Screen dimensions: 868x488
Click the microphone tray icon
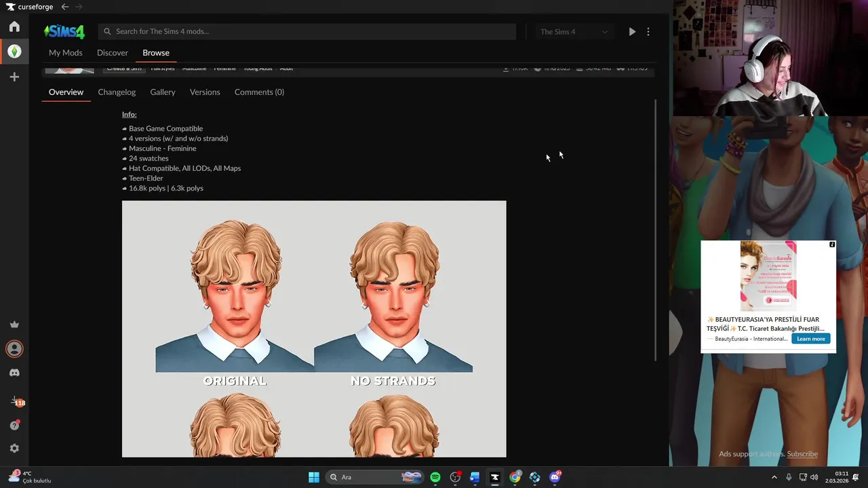pos(788,477)
